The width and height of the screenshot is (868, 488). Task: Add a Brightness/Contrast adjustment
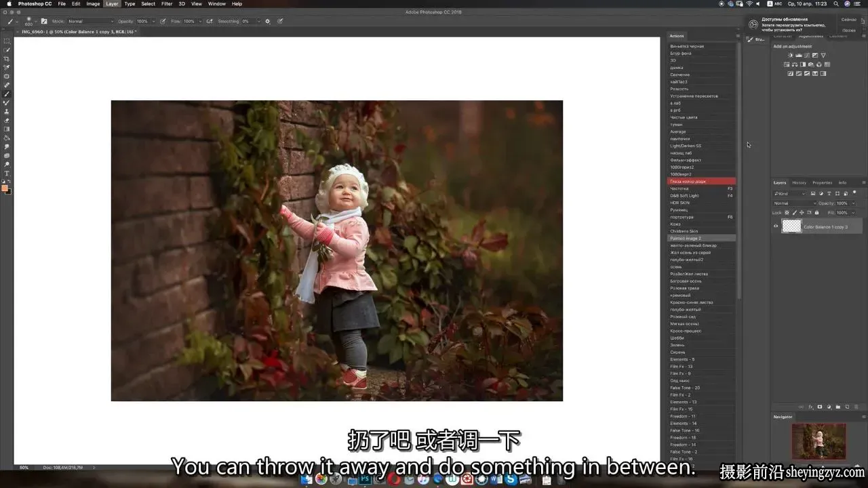coord(791,55)
